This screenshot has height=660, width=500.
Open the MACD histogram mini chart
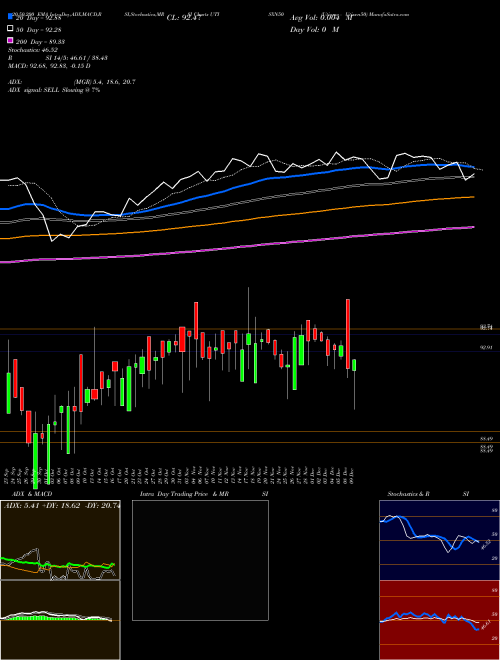point(60,620)
